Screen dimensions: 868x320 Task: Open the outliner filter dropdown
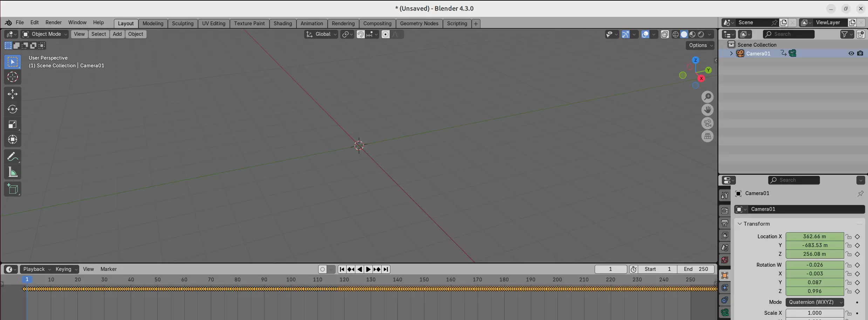(847, 34)
